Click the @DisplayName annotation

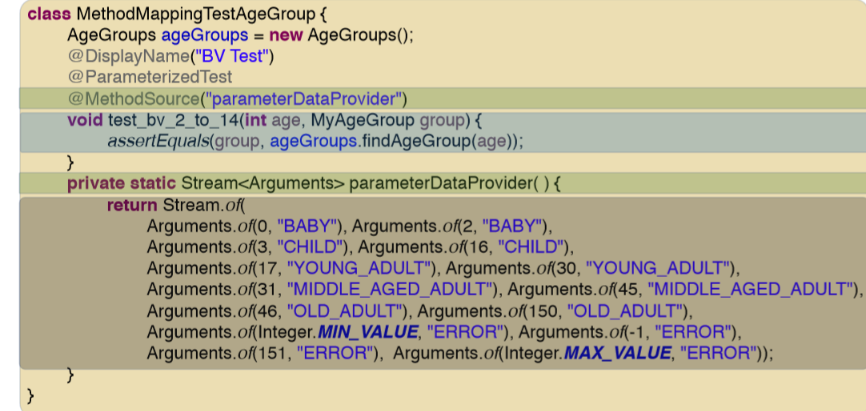[x=117, y=56]
